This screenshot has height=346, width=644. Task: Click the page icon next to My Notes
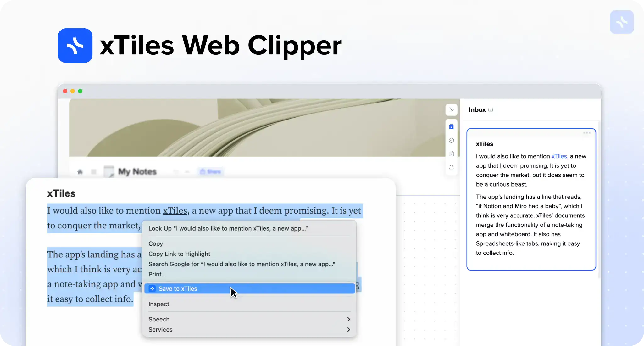coord(109,171)
